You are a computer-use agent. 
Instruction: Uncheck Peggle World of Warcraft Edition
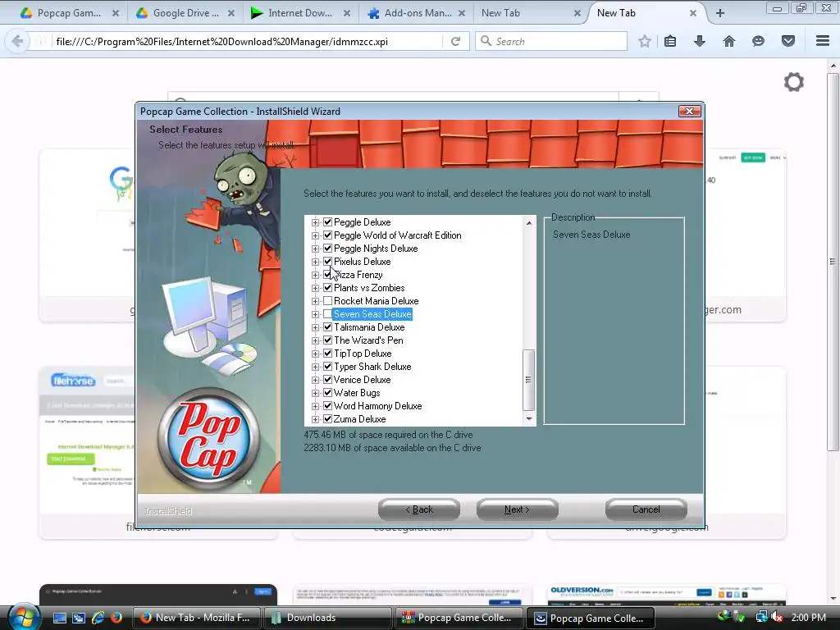coord(328,235)
